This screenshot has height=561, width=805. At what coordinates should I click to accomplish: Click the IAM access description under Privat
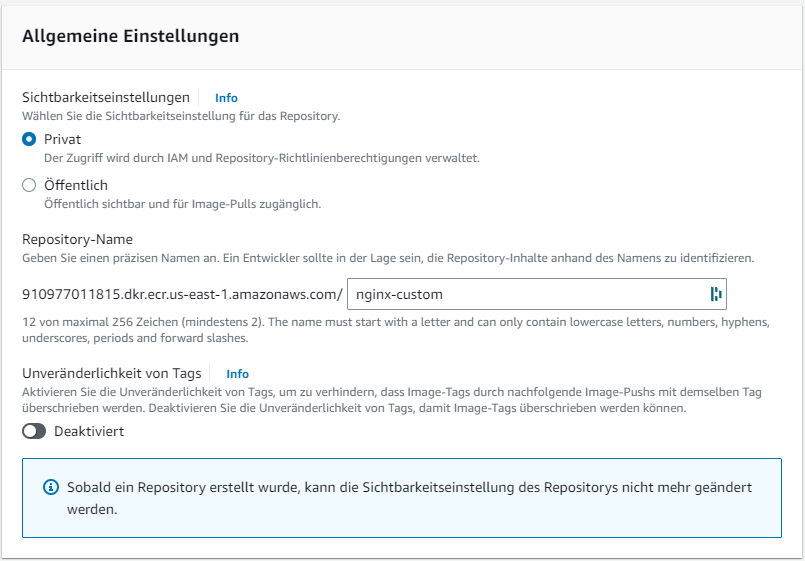(x=262, y=158)
